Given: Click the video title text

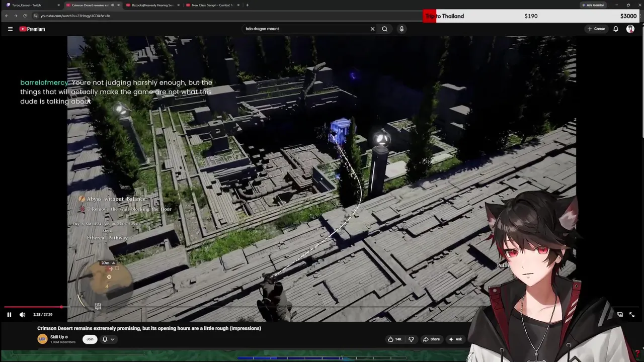Looking at the screenshot, I should point(149,328).
